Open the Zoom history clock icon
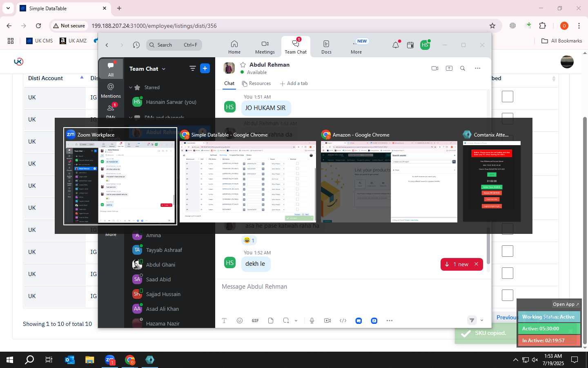Screen dimensions: 588x368 coord(136,45)
